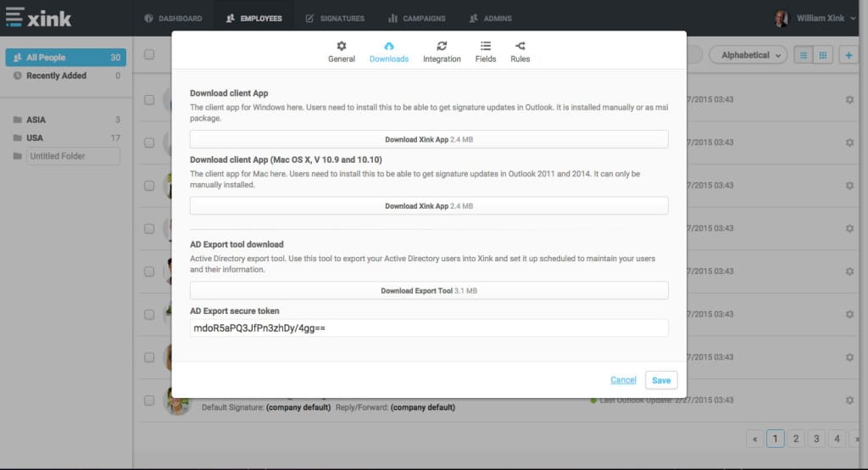Image resolution: width=868 pixels, height=470 pixels.
Task: Download Xink App for Windows
Action: 429,139
